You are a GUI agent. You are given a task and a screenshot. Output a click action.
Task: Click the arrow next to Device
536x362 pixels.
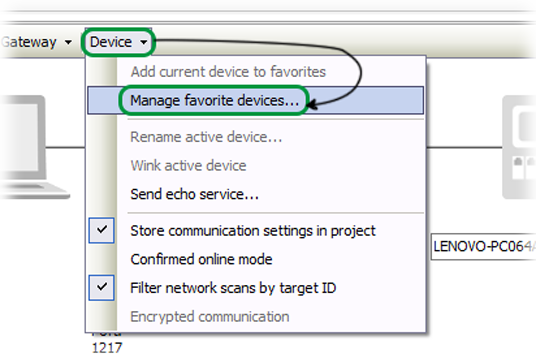click(144, 42)
